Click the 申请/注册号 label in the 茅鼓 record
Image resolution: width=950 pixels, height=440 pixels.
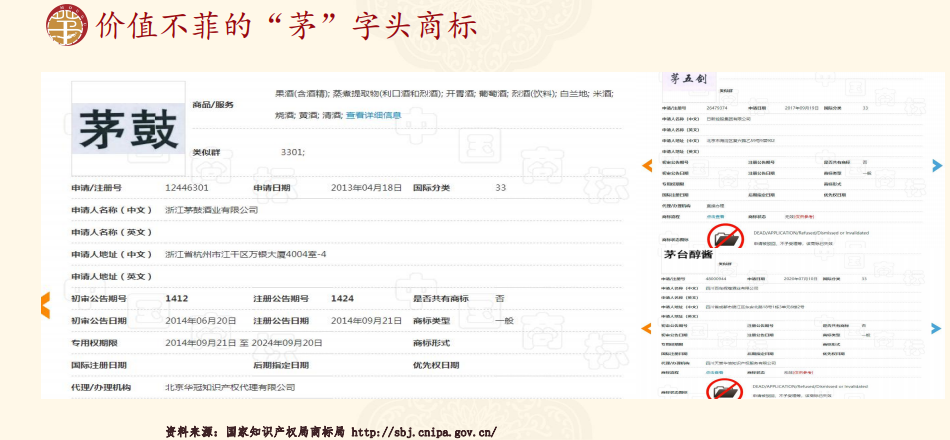[96, 188]
